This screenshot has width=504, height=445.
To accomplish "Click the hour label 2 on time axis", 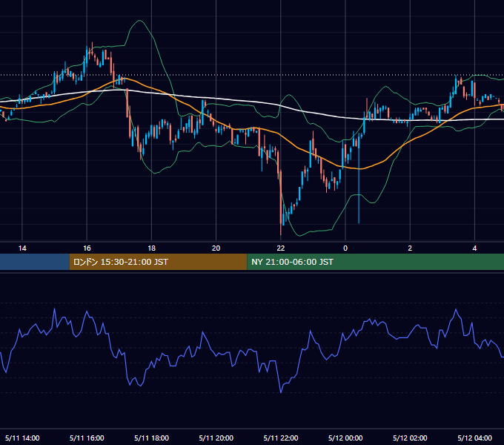I will tap(410, 248).
